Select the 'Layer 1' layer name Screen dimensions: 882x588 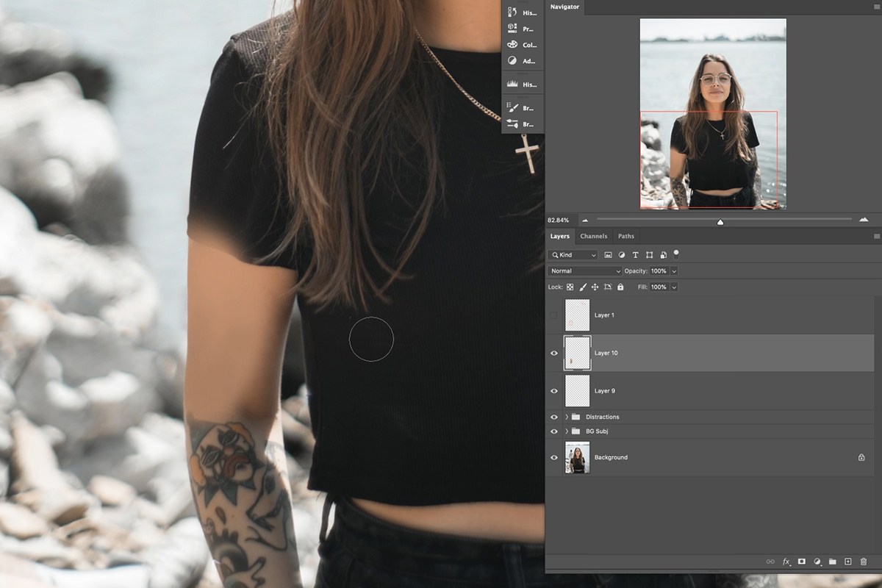tap(604, 315)
